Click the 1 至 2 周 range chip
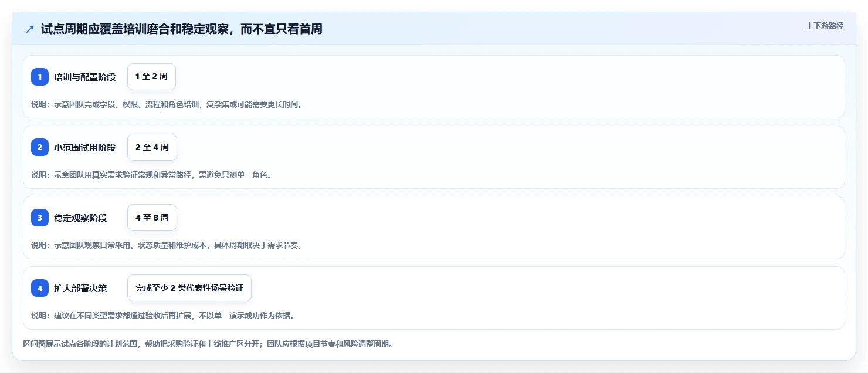Screen dimensions: 868x373 [x=152, y=77]
